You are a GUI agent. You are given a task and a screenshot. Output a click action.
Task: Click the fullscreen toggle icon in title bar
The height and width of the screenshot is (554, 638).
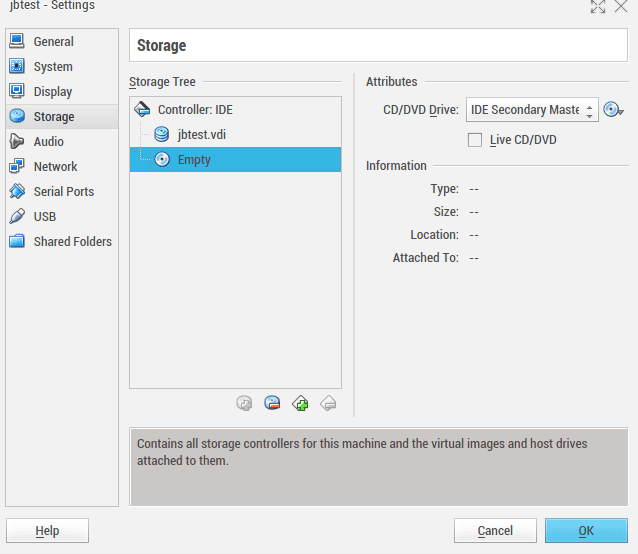(598, 7)
